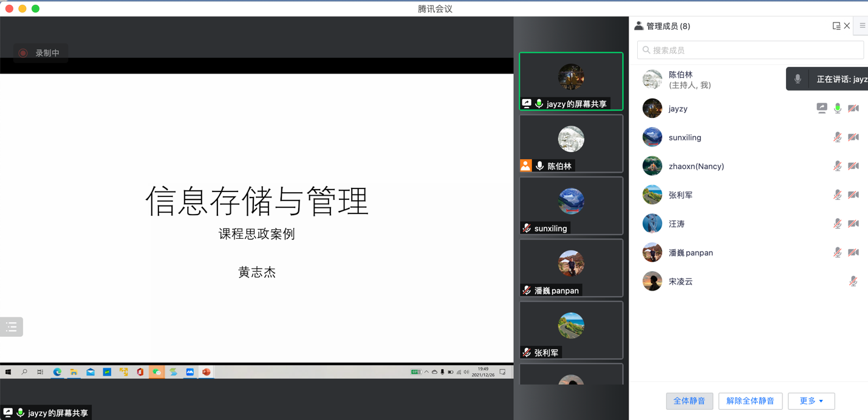Pop out the member panel window
Screen dimensions: 868x420
click(836, 26)
